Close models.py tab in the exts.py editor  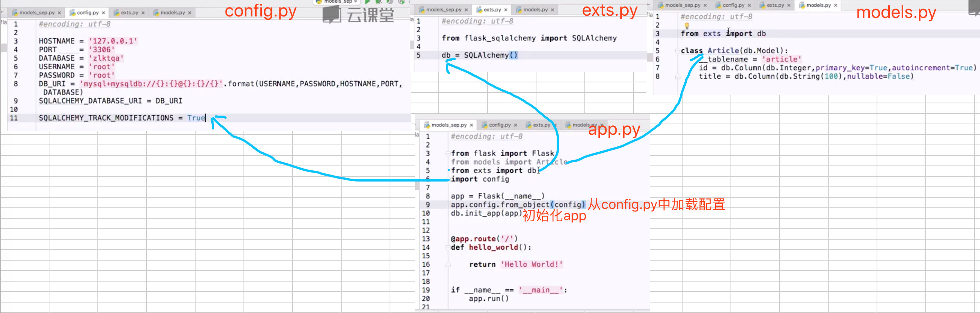pyautogui.click(x=553, y=10)
